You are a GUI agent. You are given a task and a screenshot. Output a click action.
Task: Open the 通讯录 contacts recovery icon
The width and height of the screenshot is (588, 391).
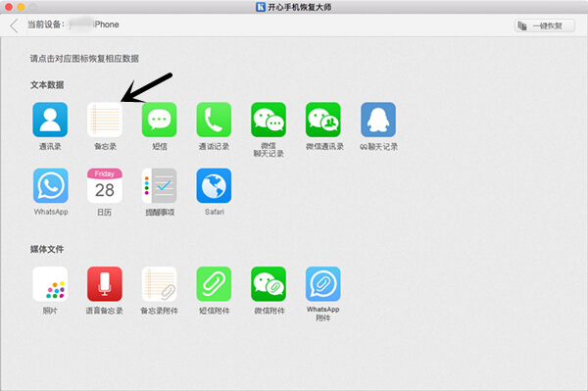pyautogui.click(x=50, y=120)
